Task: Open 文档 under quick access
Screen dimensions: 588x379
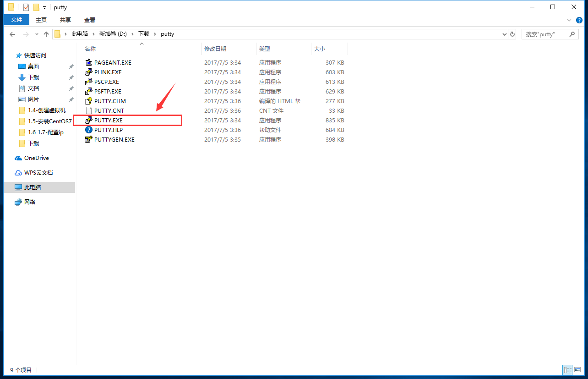Action: click(x=33, y=88)
